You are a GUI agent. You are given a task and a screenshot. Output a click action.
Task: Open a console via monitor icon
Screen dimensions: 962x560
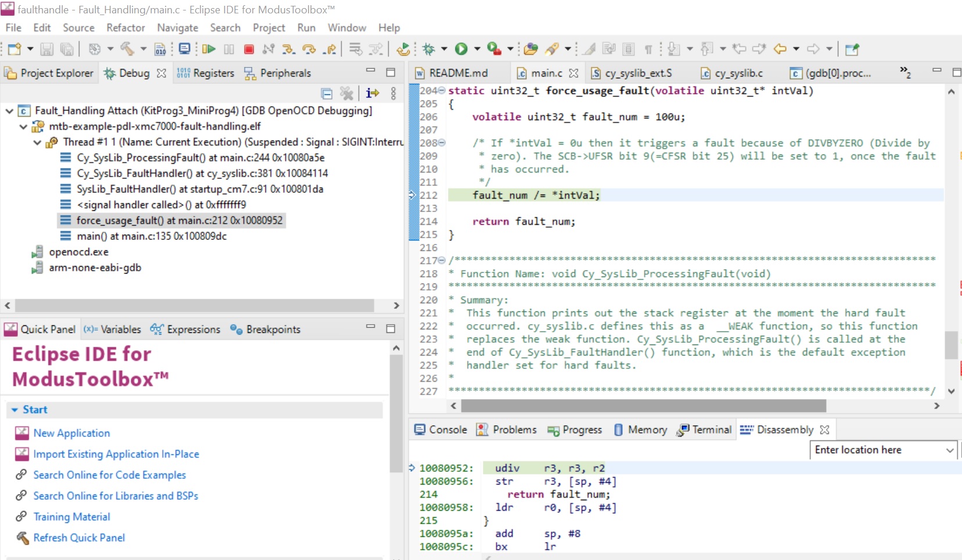point(184,49)
